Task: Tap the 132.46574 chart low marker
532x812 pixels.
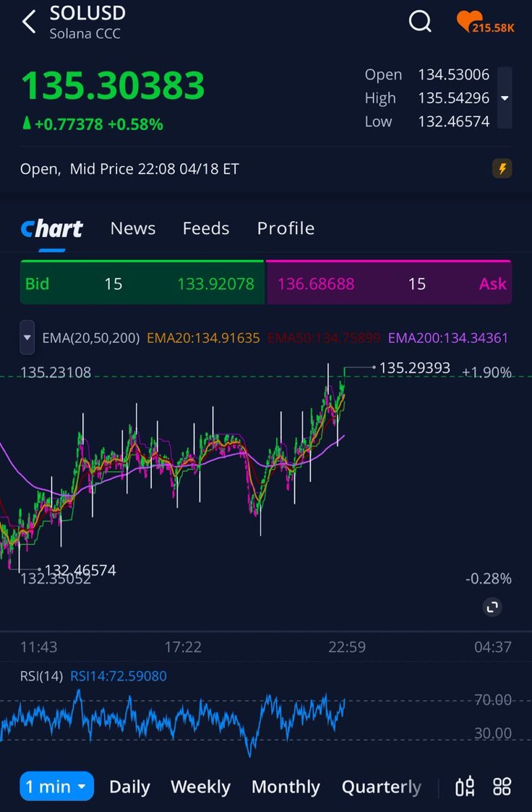Action: click(80, 570)
